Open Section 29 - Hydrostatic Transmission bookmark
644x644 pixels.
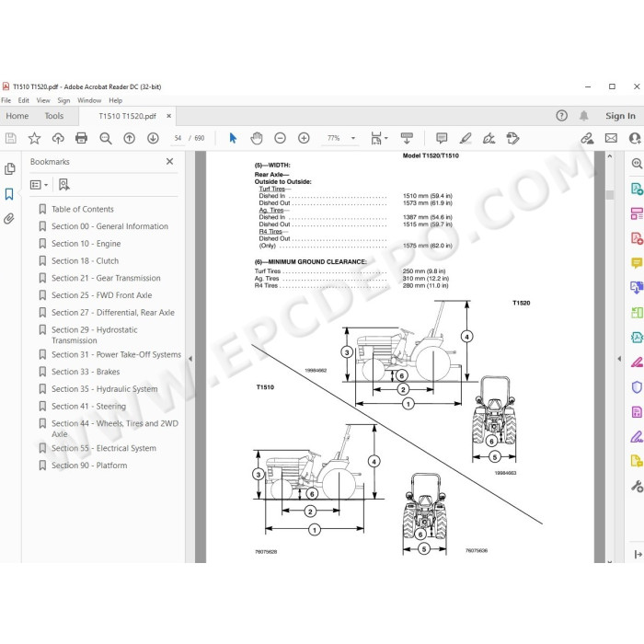pos(95,335)
